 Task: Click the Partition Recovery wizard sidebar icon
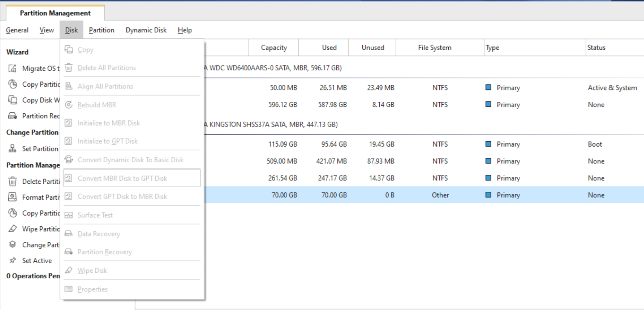coord(12,116)
